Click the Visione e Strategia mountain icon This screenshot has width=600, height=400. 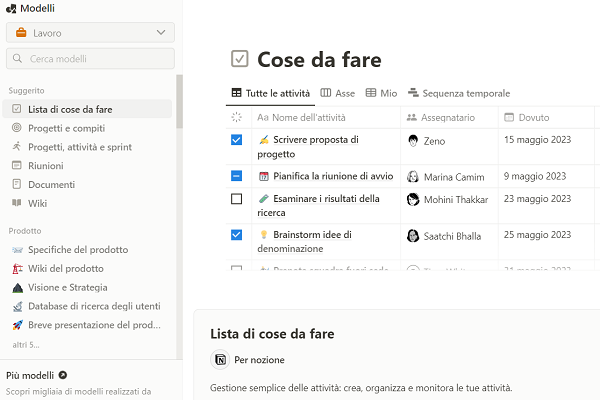tap(17, 287)
